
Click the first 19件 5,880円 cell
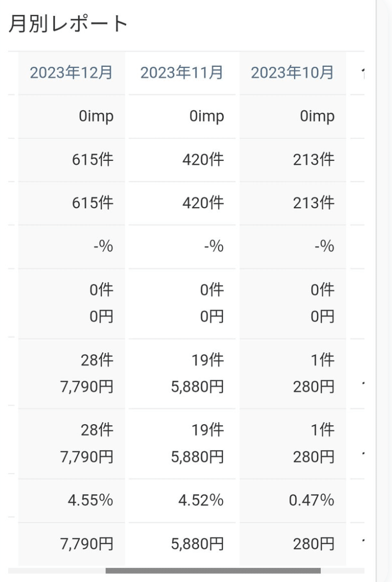pyautogui.click(x=182, y=373)
